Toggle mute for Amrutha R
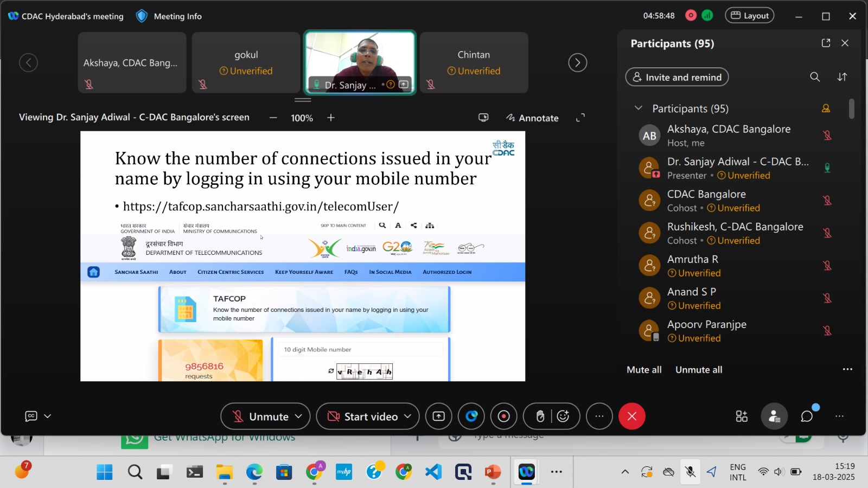The height and width of the screenshot is (488, 868). point(827,266)
